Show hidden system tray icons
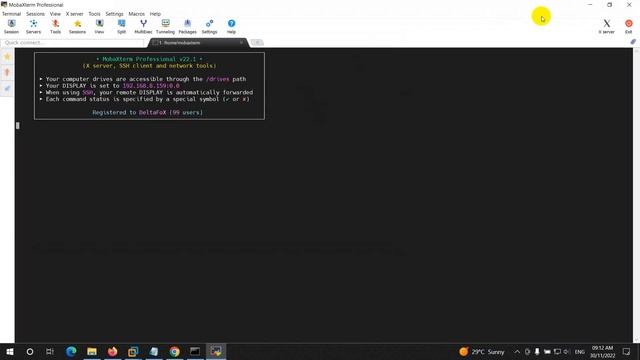640x360 pixels. [517, 351]
